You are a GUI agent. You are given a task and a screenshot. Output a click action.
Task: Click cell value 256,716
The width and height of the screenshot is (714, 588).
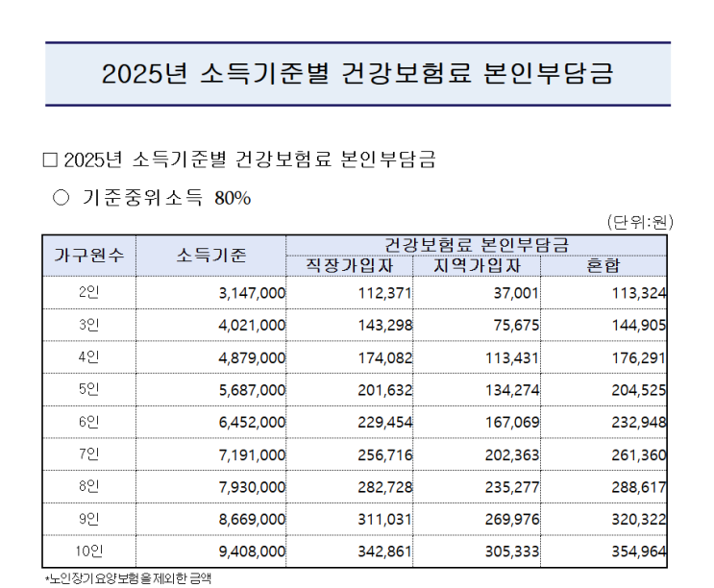384,454
